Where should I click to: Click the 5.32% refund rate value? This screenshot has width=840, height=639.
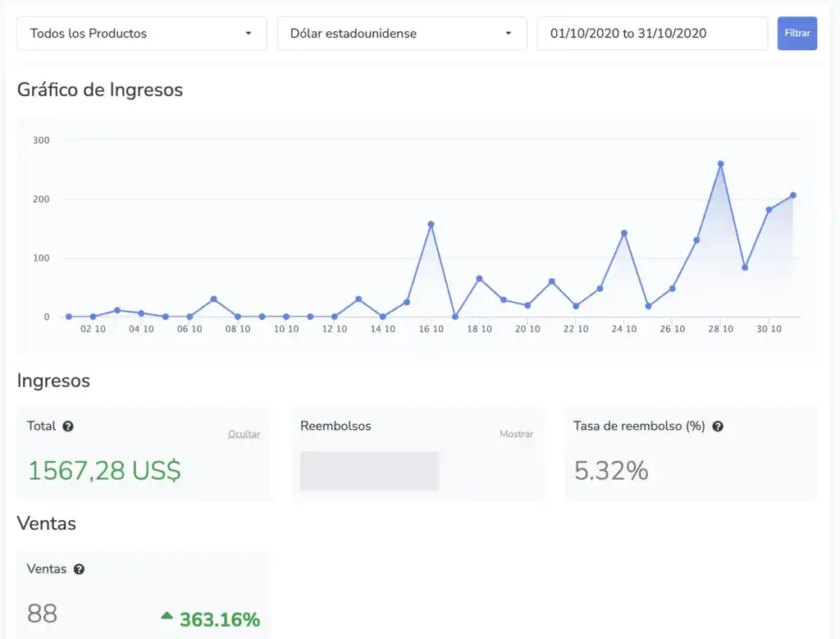(x=611, y=471)
